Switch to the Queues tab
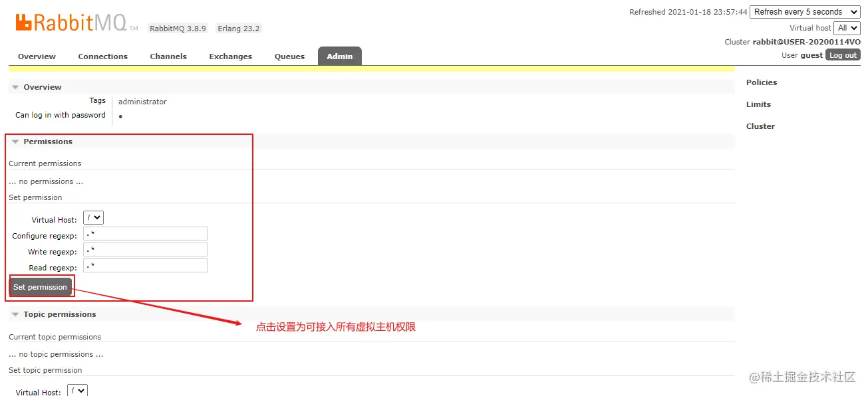Screen dimensions: 868x396 click(289, 56)
